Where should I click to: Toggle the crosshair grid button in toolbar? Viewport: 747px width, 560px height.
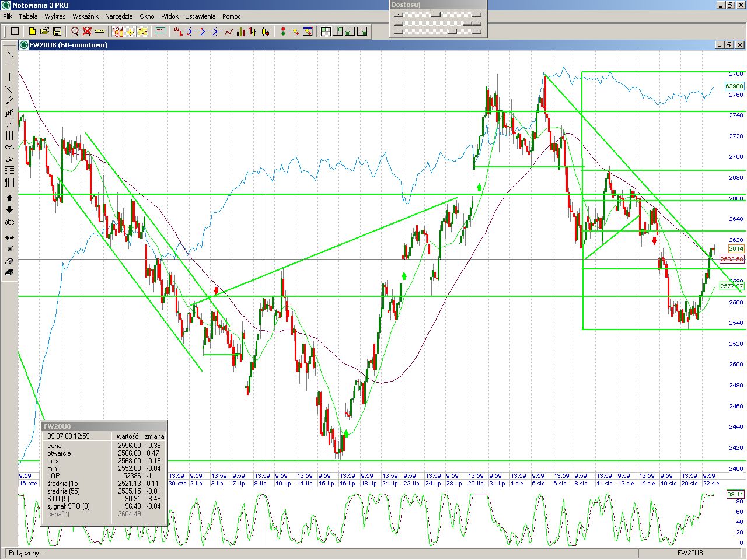pos(15,32)
